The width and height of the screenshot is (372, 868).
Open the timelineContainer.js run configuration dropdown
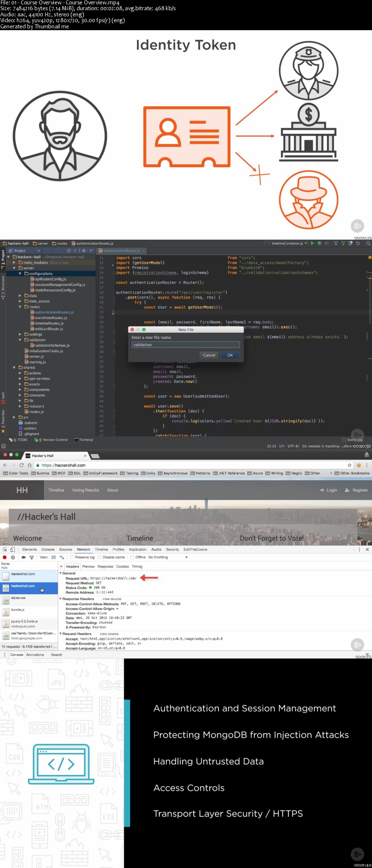(x=287, y=243)
